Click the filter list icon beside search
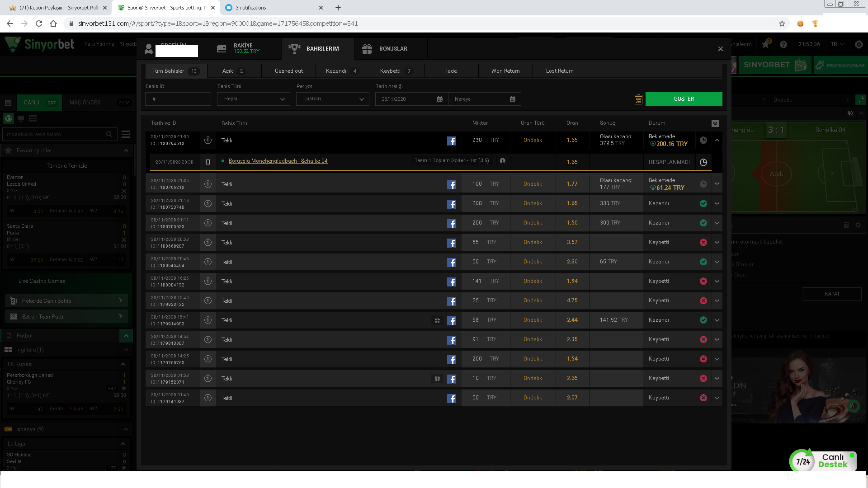 click(126, 134)
